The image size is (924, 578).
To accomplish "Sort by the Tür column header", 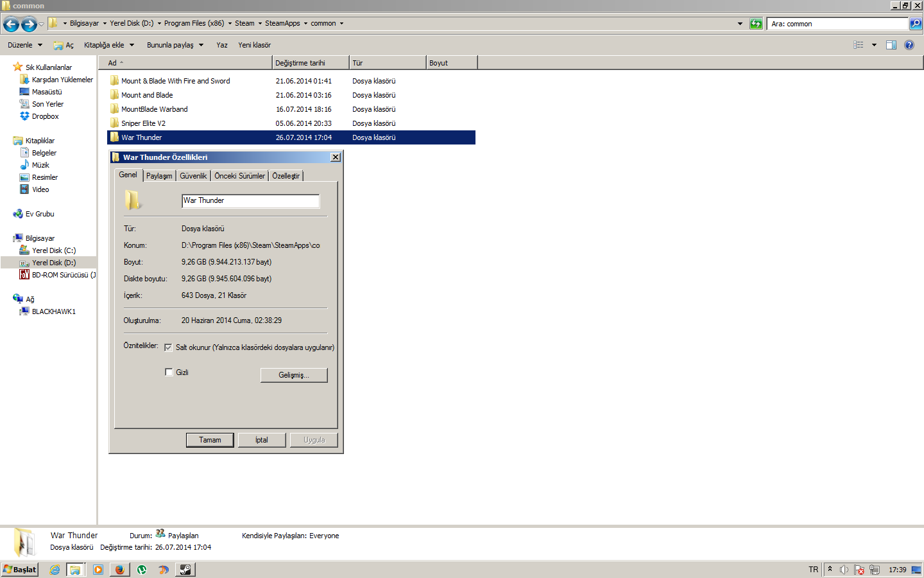I will coord(388,63).
